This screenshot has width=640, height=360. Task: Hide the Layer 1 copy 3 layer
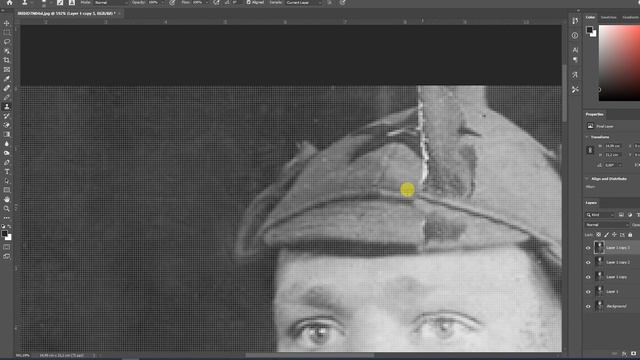pyautogui.click(x=588, y=248)
